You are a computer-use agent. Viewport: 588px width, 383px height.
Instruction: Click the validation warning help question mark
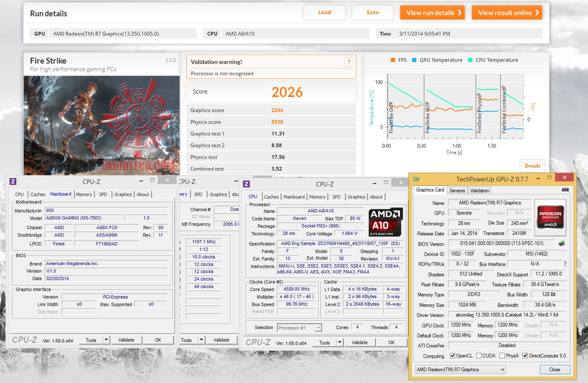(x=349, y=62)
